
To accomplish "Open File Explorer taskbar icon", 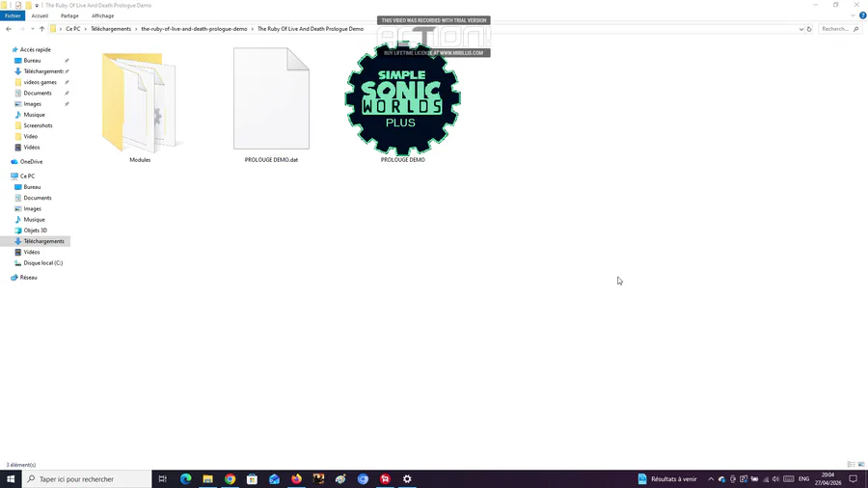I will (x=207, y=479).
